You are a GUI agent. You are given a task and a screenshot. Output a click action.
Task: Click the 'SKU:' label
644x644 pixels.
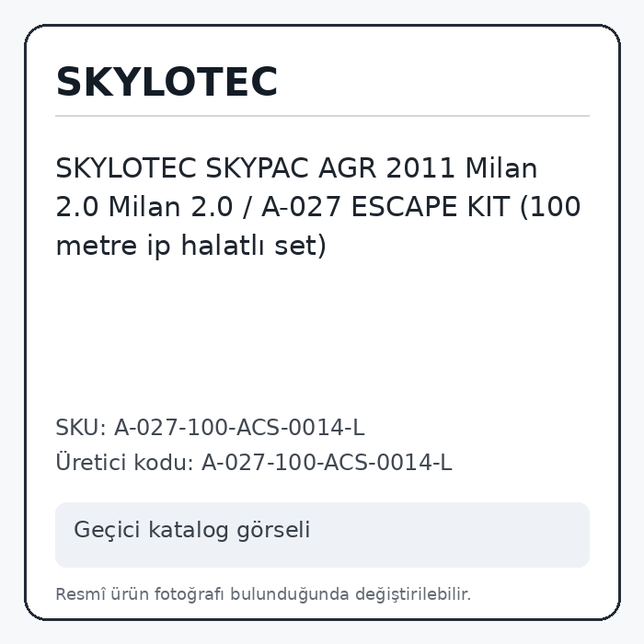(81, 427)
